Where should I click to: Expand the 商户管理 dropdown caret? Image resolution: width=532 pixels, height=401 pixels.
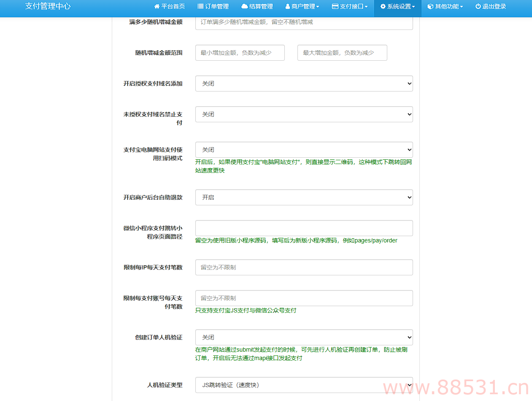tap(318, 7)
